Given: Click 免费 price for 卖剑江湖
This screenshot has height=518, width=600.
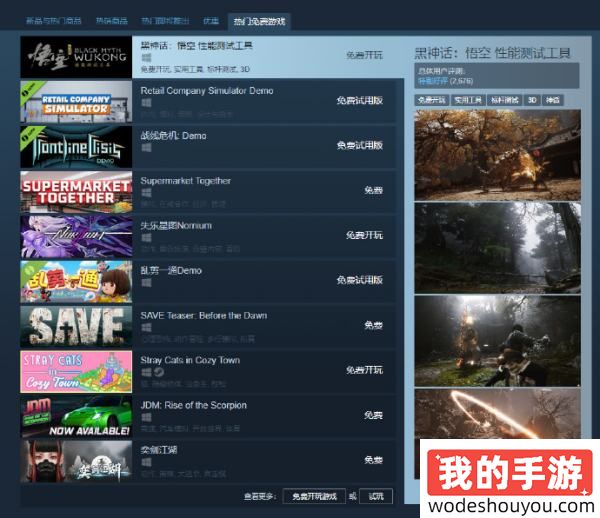Looking at the screenshot, I should tap(373, 460).
